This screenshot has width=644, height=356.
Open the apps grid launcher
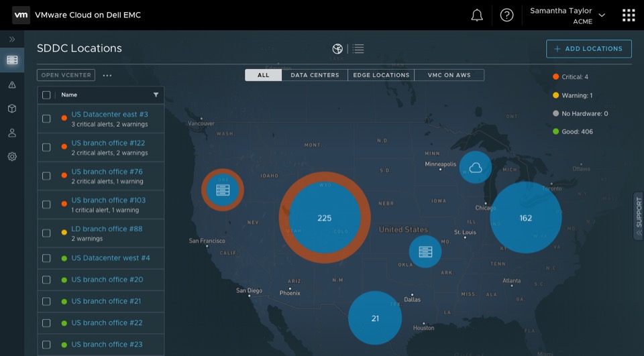coord(629,15)
